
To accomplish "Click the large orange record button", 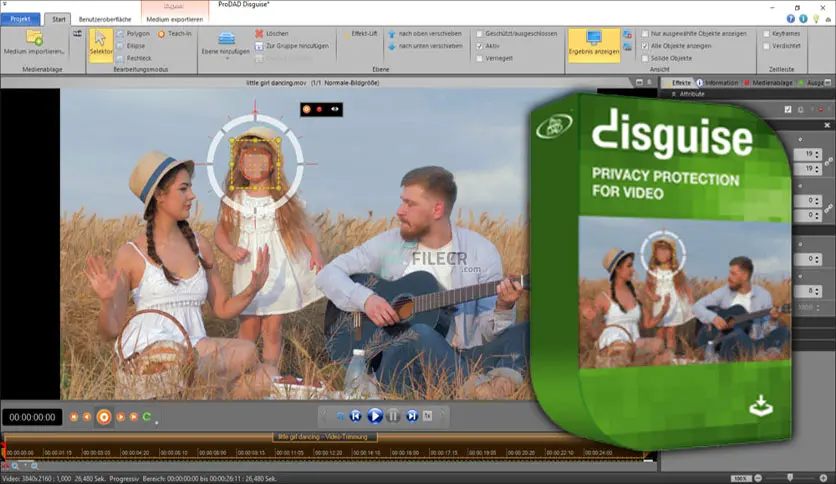I will coord(103,417).
